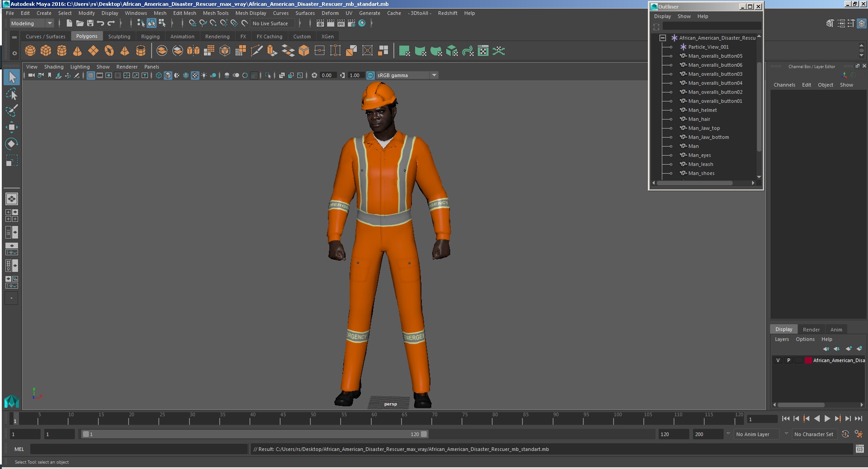Toggle use all lights in viewport
868x469 pixels.
point(204,75)
